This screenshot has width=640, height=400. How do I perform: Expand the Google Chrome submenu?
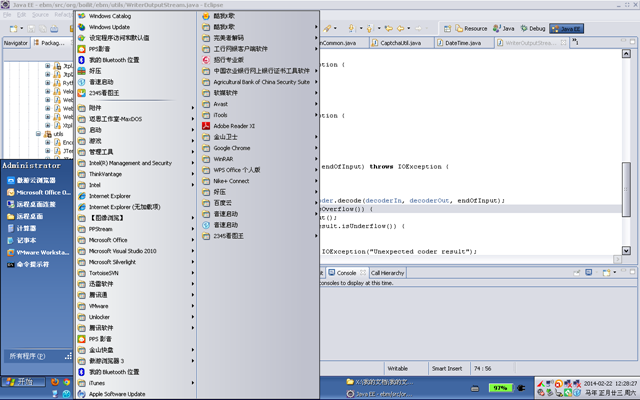[x=232, y=148]
